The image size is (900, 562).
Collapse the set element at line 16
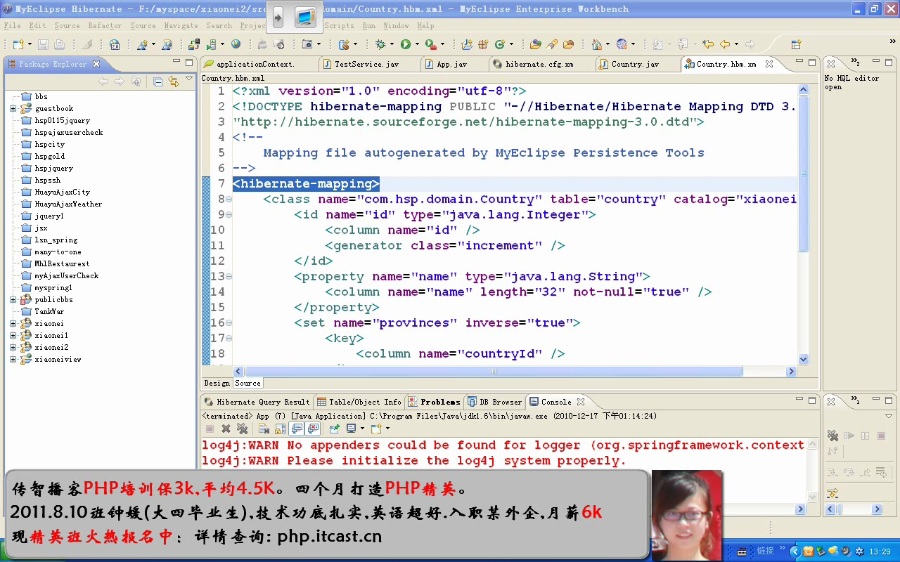pos(229,323)
